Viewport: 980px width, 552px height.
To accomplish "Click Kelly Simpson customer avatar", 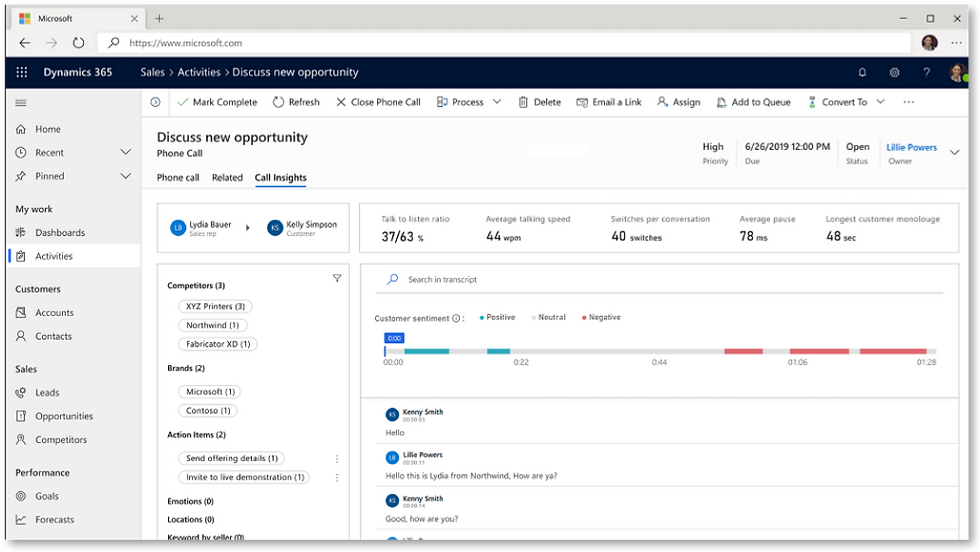I will (x=275, y=228).
